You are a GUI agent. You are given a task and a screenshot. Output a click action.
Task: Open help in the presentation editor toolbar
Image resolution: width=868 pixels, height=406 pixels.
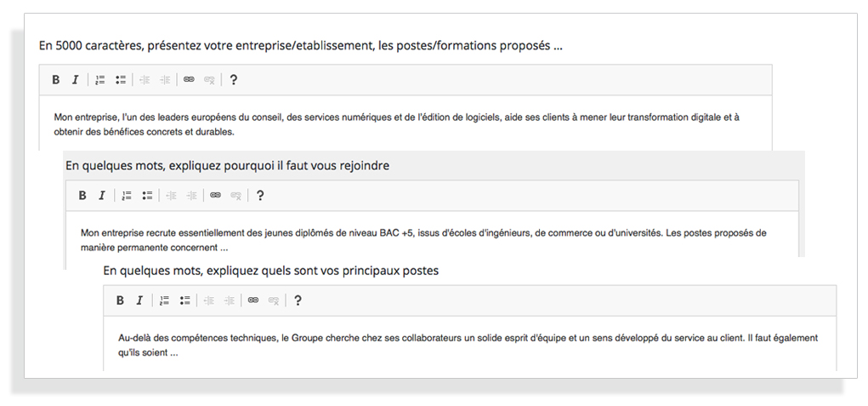pyautogui.click(x=234, y=80)
